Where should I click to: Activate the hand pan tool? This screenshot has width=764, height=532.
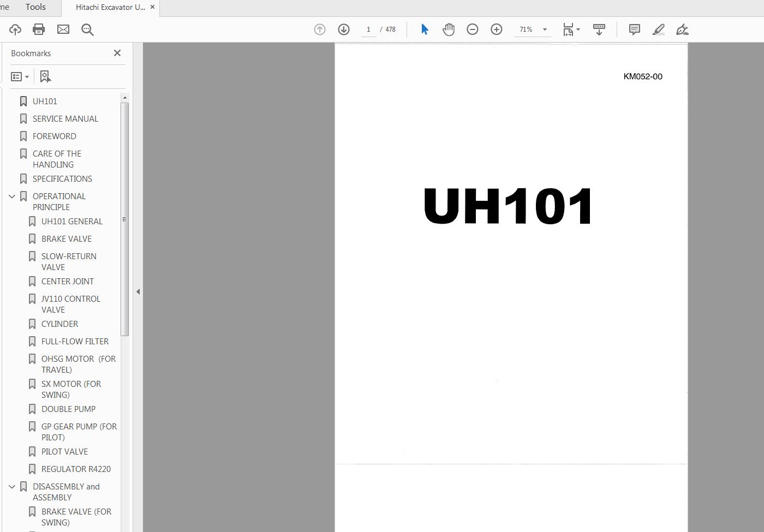coord(449,29)
